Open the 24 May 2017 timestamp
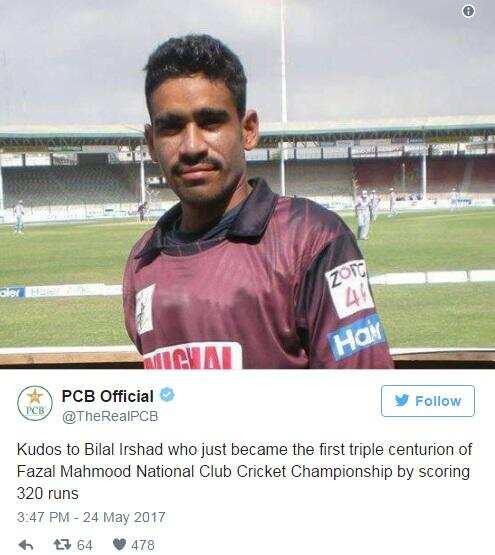Viewport: 495px width, 555px height. coord(124,517)
